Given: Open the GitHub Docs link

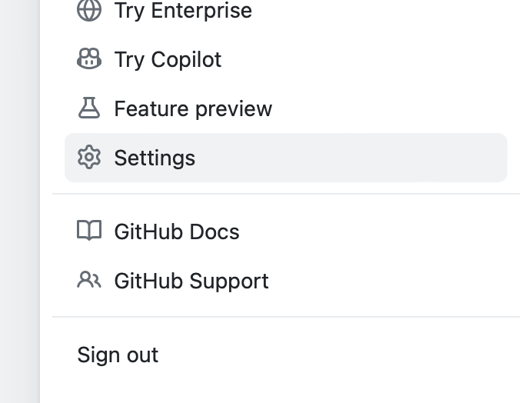Looking at the screenshot, I should tap(286, 231).
